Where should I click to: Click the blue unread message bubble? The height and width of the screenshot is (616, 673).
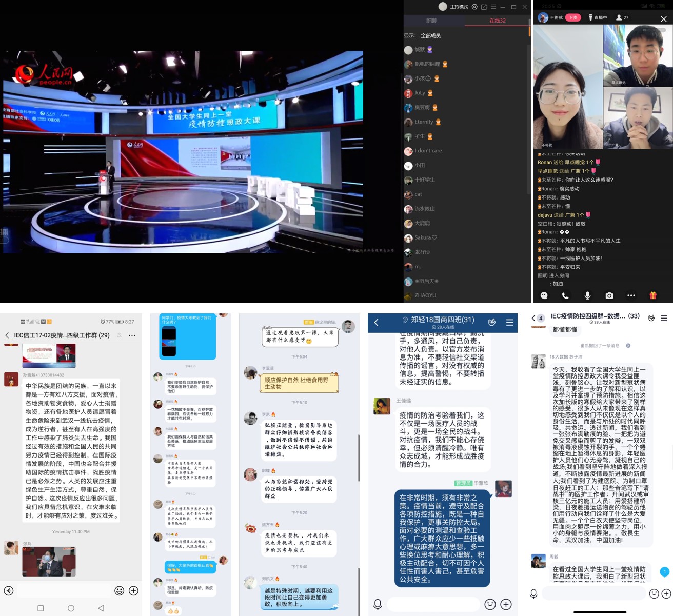[664, 571]
